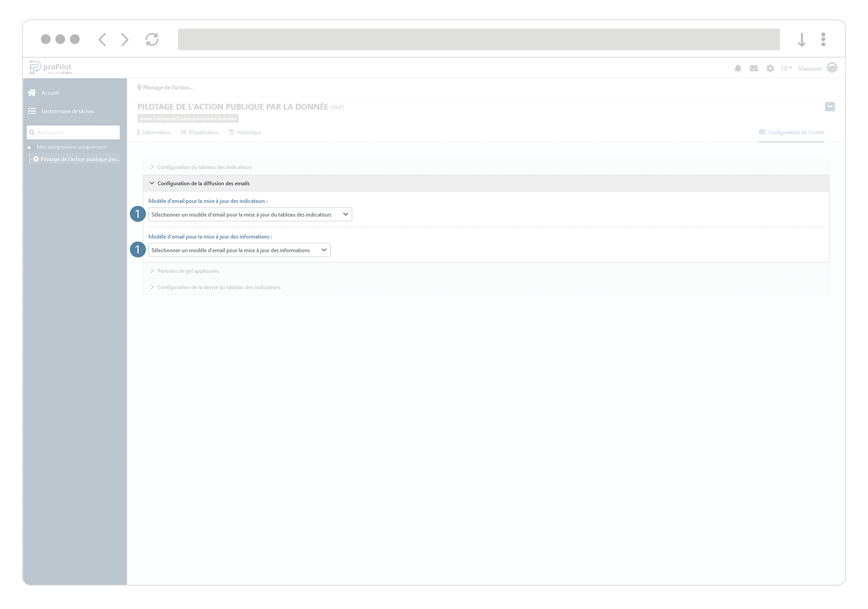
Task: Expand Périodes de gel appliquées section
Action: [x=188, y=271]
